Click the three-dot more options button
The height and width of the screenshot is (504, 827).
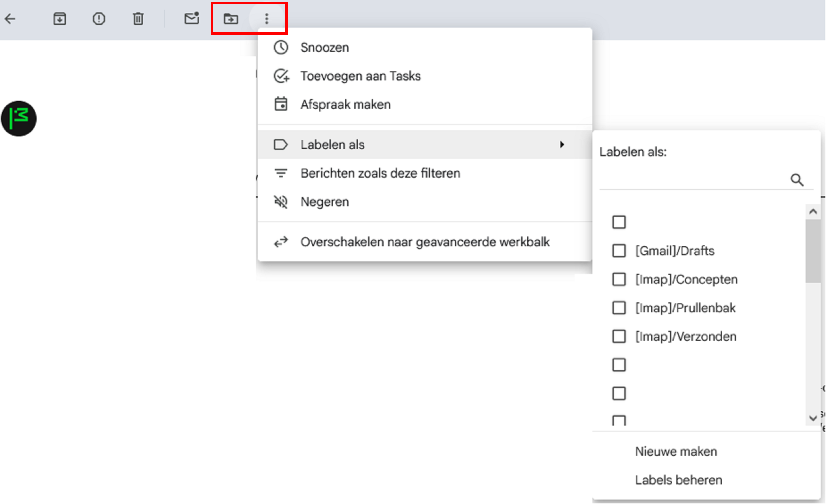267,19
